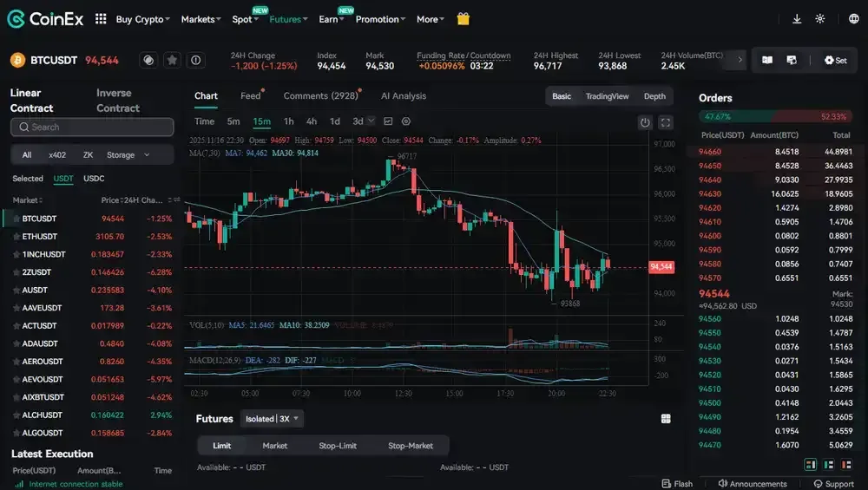Open AI Analysis tab
Screen dimensions: 868x490
[404, 96]
